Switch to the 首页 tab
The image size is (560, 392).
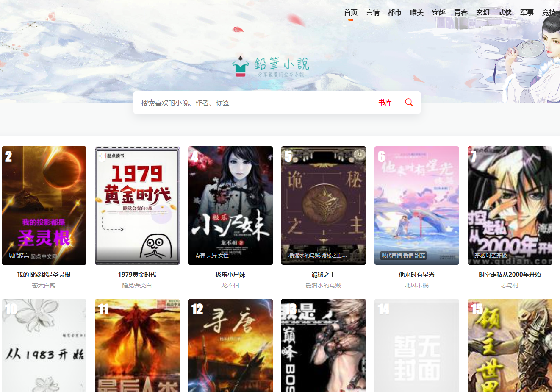pos(351,13)
